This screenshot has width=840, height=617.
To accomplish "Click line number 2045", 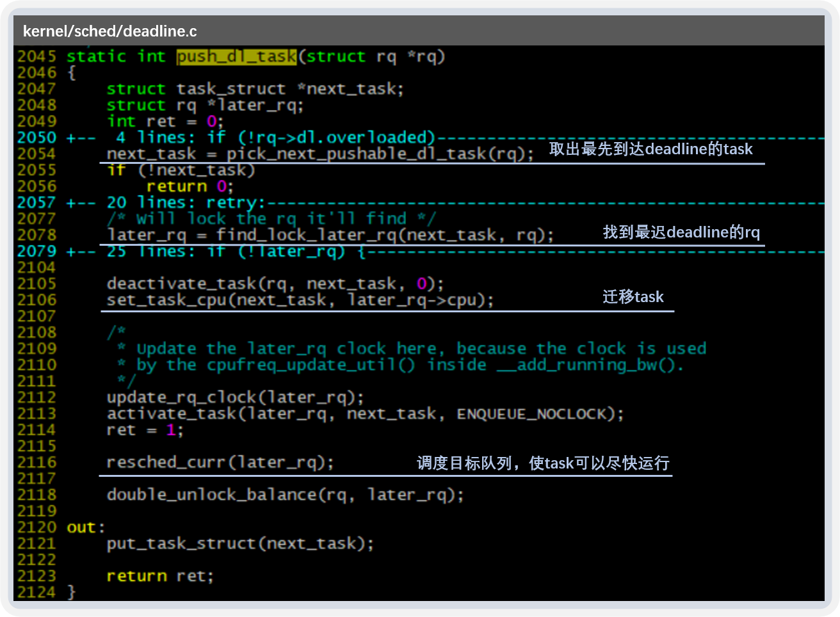I will (x=37, y=56).
